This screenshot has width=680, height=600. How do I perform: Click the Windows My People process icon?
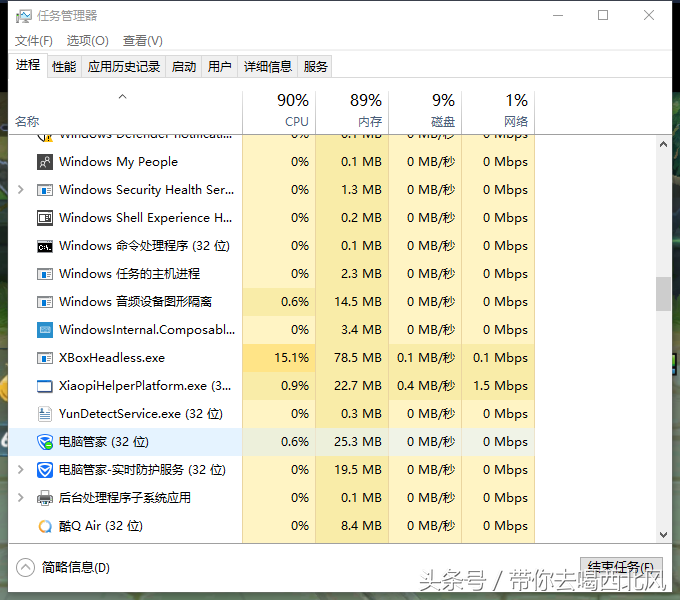[x=45, y=162]
